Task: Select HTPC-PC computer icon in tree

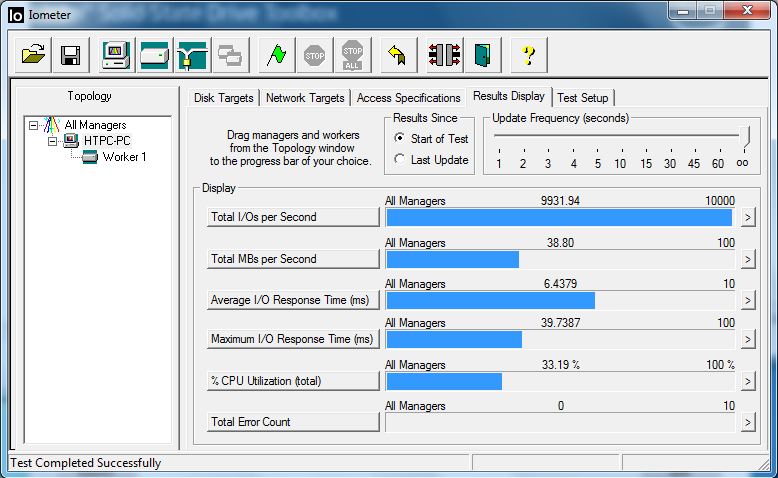Action: 71,141
